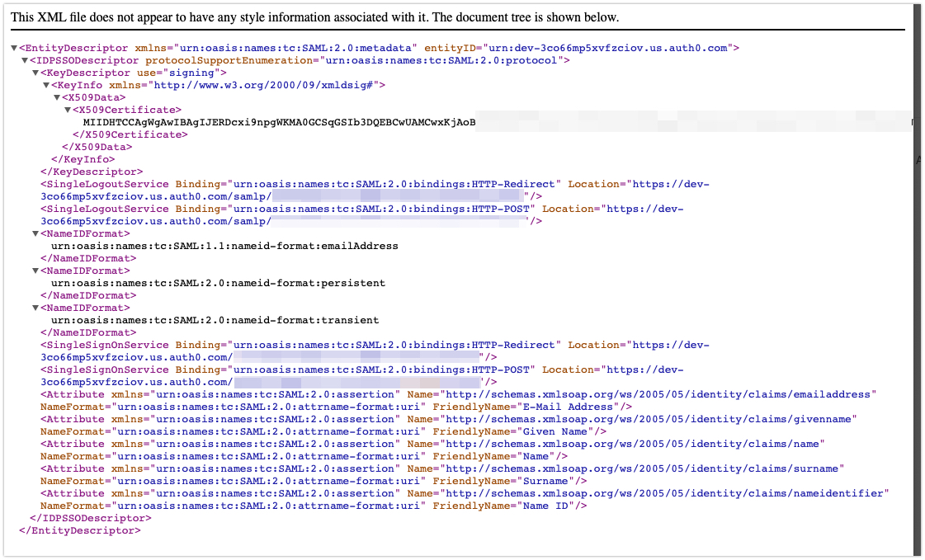This screenshot has width=925, height=560.
Task: Click the opening <X509Certificate> tag text
Action: point(127,111)
